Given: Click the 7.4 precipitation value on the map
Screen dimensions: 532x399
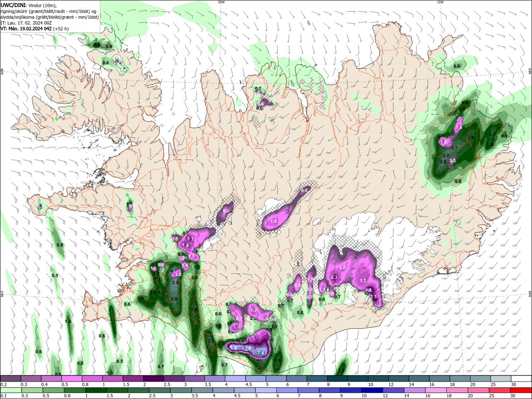Looking at the screenshot, I should point(261,353).
